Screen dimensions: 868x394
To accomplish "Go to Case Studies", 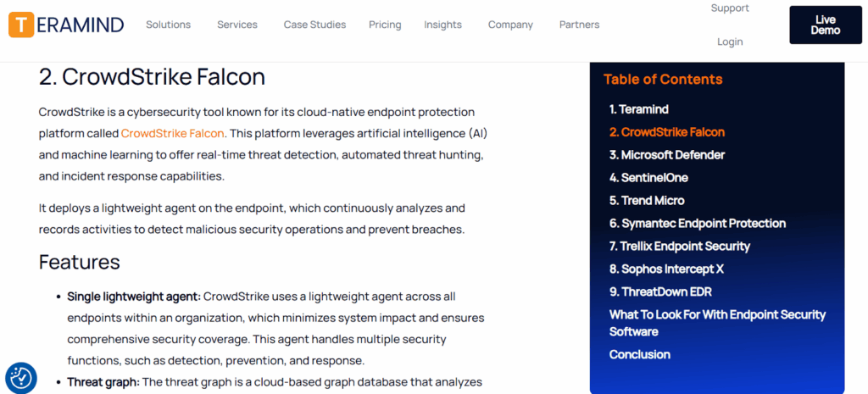I will tap(314, 25).
